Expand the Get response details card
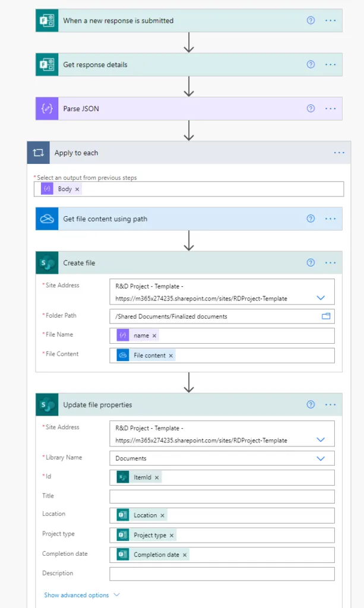The width and height of the screenshot is (364, 608). [189, 65]
